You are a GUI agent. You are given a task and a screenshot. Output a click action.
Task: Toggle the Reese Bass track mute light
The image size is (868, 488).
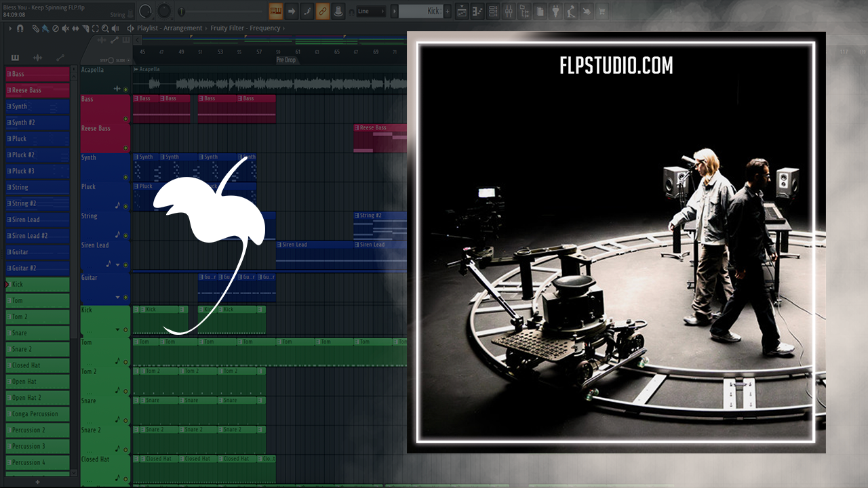[125, 148]
